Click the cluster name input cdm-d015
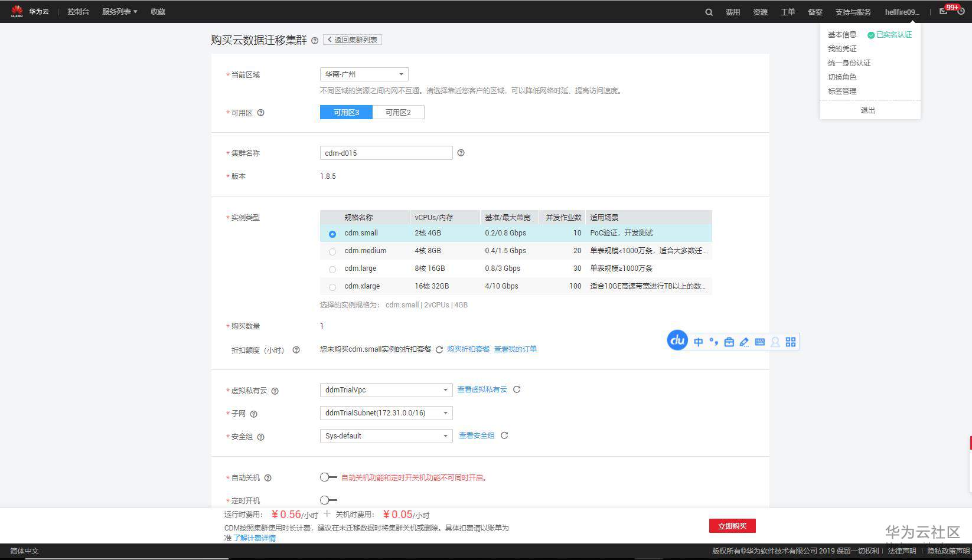The image size is (972, 560). (386, 153)
